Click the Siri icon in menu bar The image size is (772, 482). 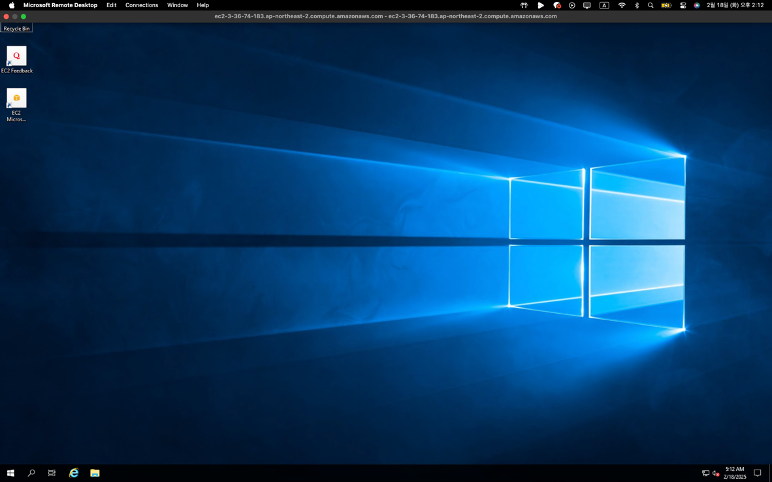click(x=697, y=5)
